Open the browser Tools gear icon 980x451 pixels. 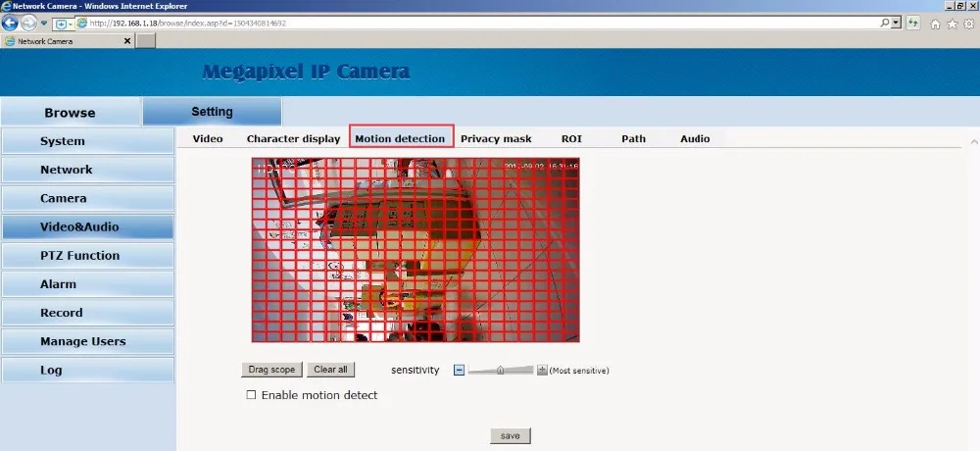tap(969, 24)
